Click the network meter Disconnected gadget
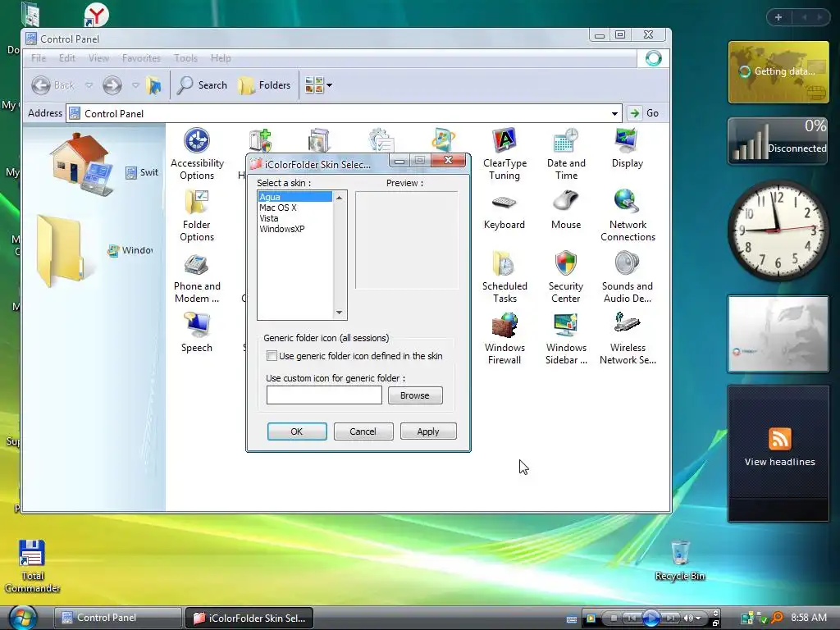 (778, 140)
